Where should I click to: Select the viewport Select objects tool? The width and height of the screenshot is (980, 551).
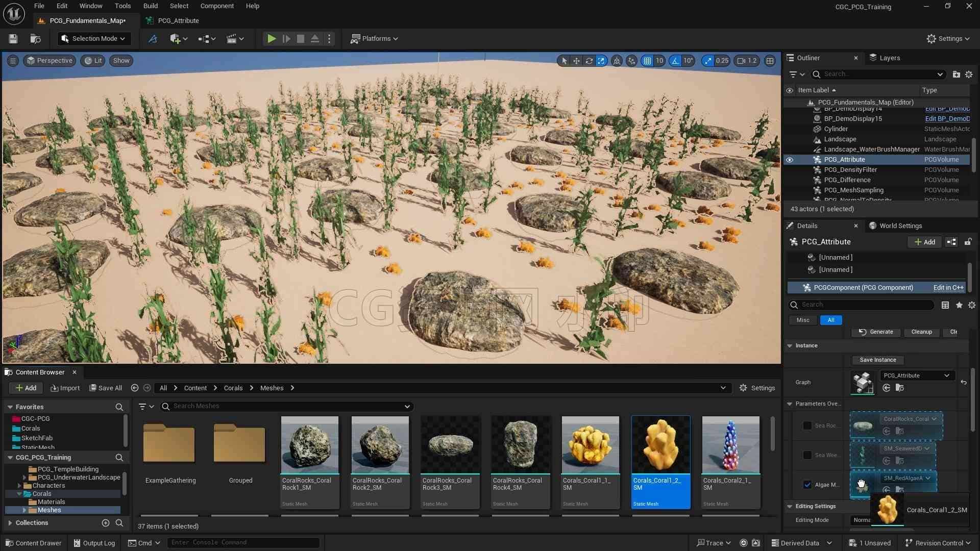pyautogui.click(x=564, y=61)
